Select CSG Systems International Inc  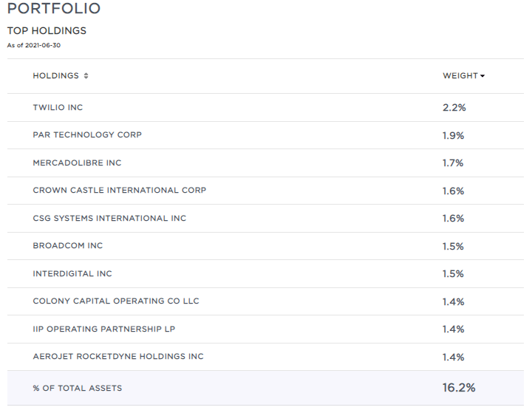[109, 219]
